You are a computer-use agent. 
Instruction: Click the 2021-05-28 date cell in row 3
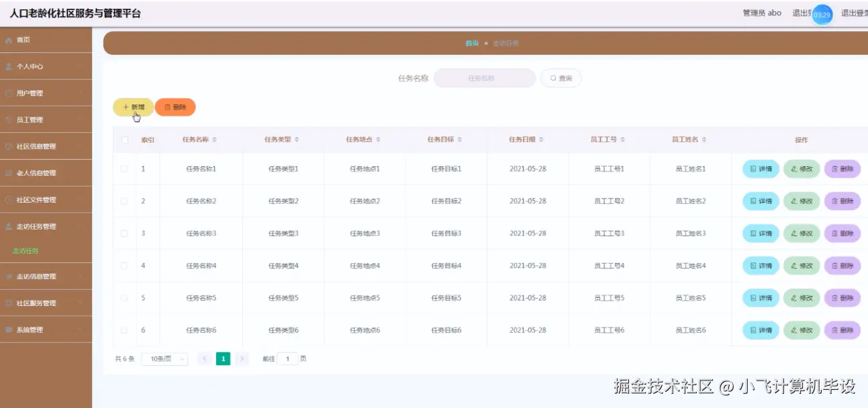point(528,234)
